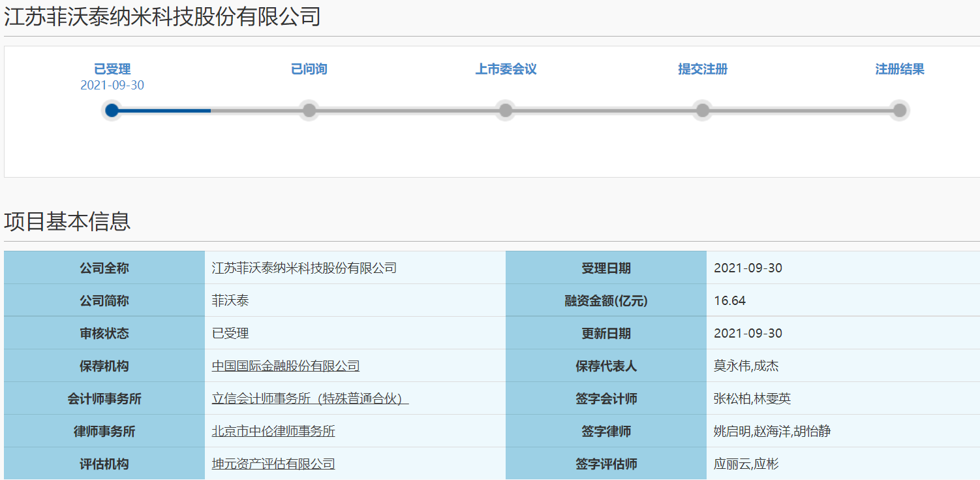This screenshot has height=480, width=980.
Task: Select the 注册结果 stage label
Action: (900, 69)
